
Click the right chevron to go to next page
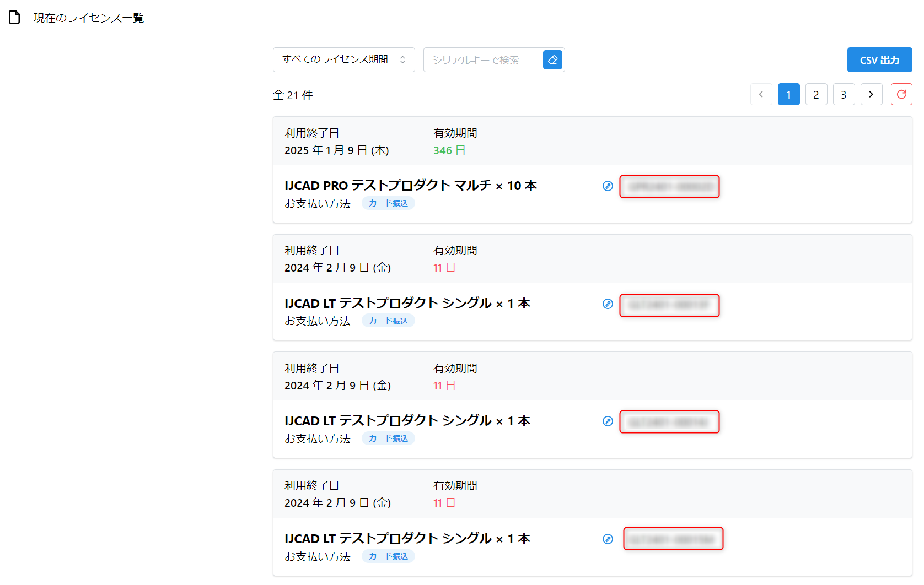[x=872, y=94]
